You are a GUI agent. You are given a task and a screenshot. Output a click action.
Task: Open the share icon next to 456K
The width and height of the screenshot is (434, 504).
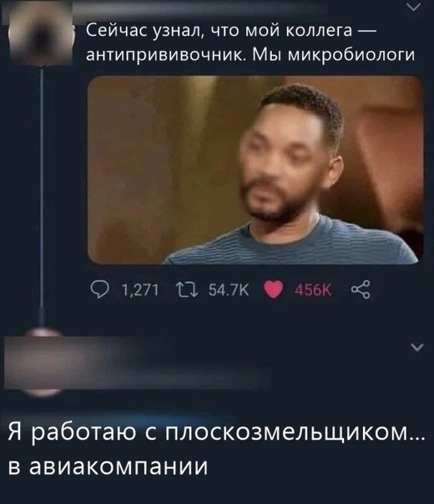click(361, 290)
